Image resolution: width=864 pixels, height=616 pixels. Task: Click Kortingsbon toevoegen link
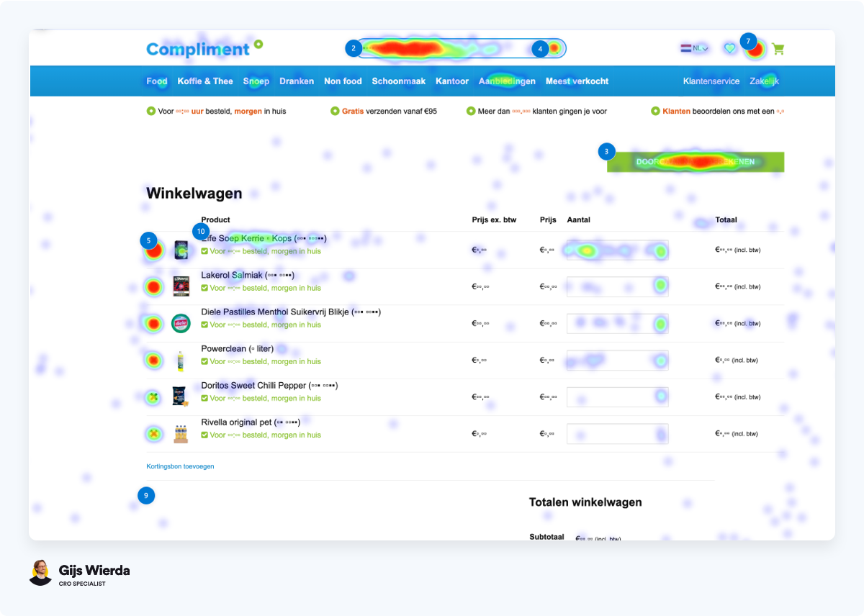click(x=180, y=466)
